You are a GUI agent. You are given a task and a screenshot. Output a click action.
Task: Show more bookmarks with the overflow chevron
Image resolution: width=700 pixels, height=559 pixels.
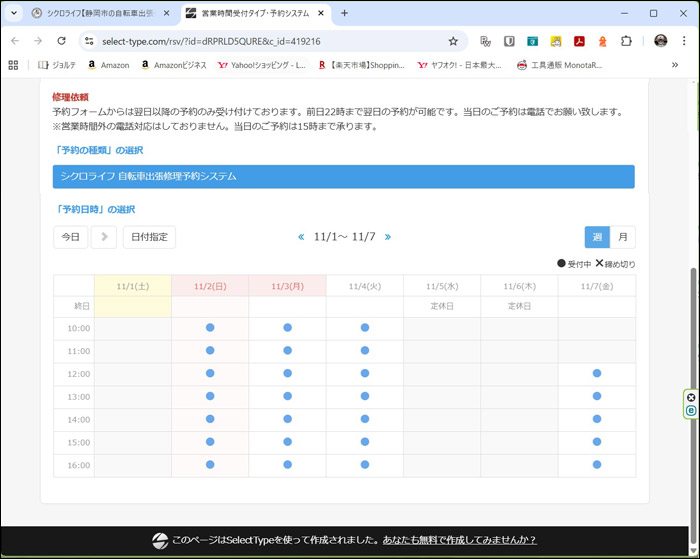point(675,65)
